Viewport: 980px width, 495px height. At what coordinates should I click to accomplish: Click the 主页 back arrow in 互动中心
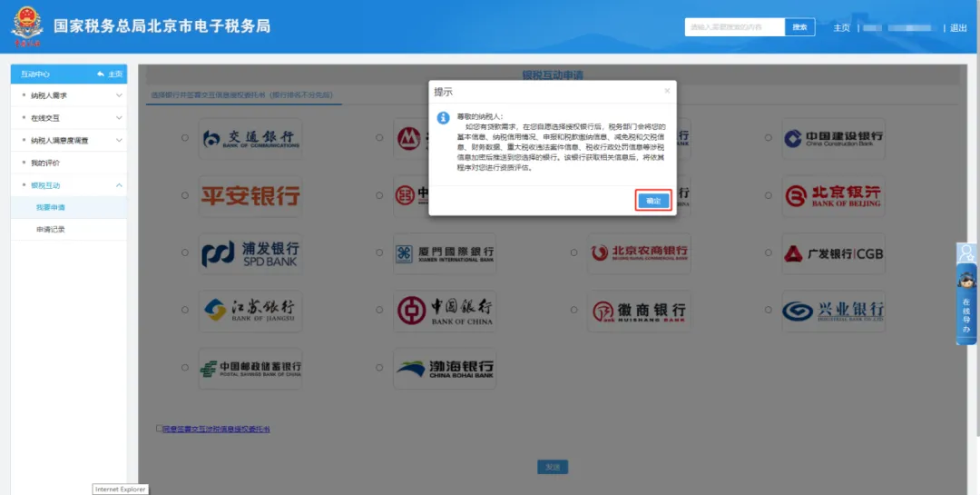pos(110,74)
